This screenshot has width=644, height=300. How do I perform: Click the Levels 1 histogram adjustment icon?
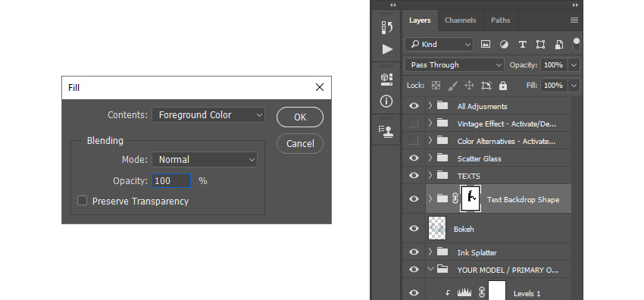pos(464,292)
